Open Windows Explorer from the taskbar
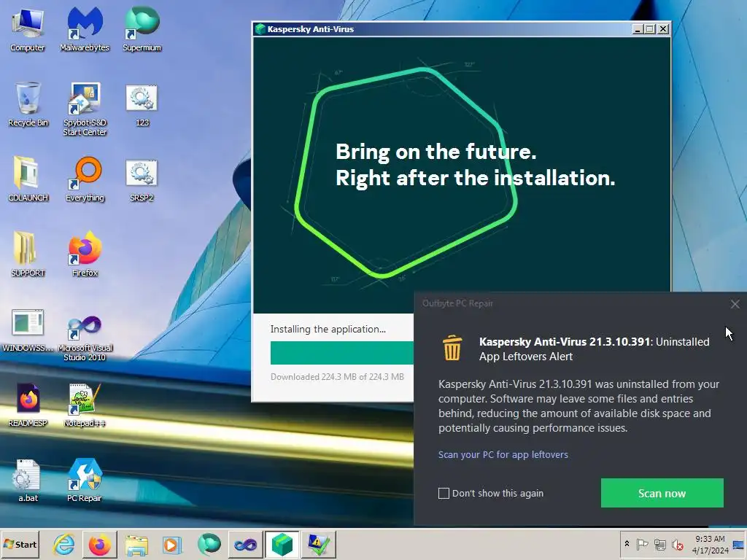Screen dimensions: 747x560 (x=136, y=544)
